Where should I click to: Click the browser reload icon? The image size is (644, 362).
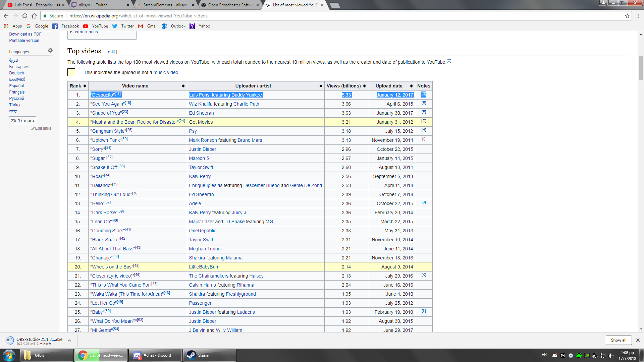coord(25,16)
